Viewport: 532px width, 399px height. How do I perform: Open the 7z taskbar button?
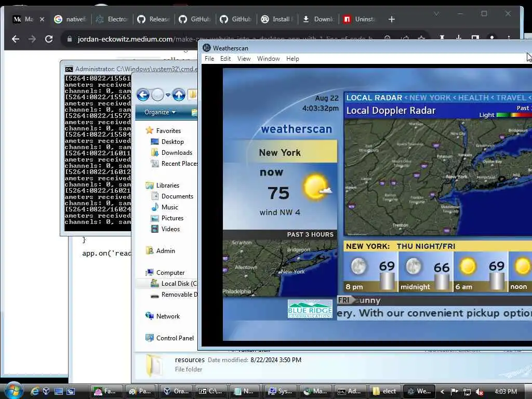coord(211,391)
